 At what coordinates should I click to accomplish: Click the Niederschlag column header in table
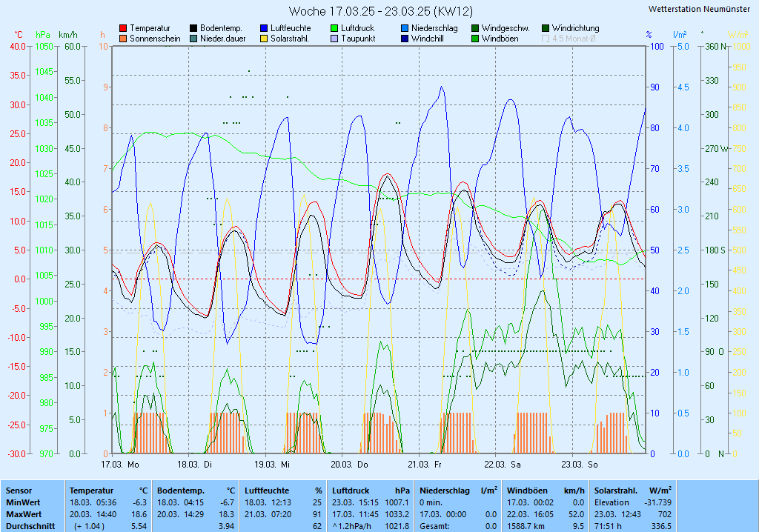pos(445,491)
